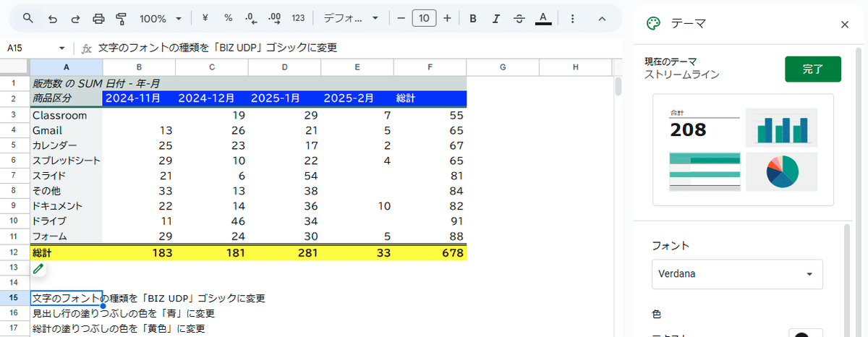Click the 2024-11月 column header cell
This screenshot has height=337, width=868.
139,98
